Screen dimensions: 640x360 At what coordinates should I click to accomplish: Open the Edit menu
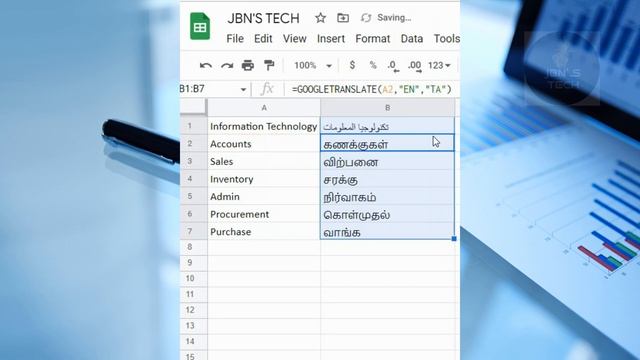tap(263, 39)
